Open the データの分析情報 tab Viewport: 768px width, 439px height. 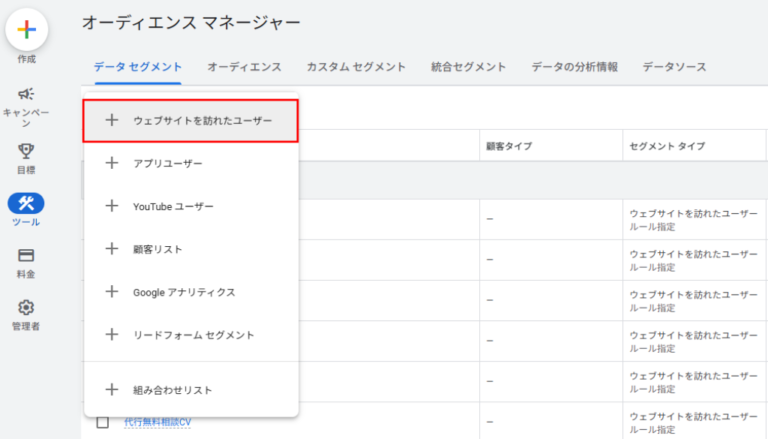tap(575, 67)
